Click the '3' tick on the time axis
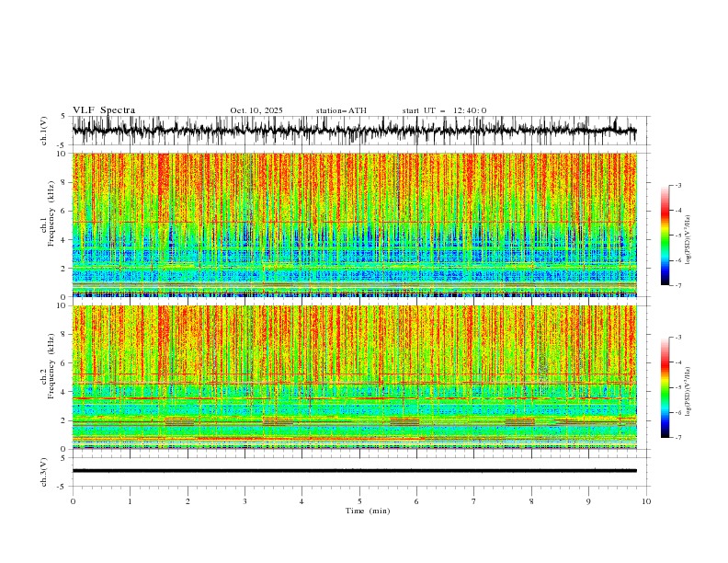The width and height of the screenshot is (728, 563). (x=245, y=501)
